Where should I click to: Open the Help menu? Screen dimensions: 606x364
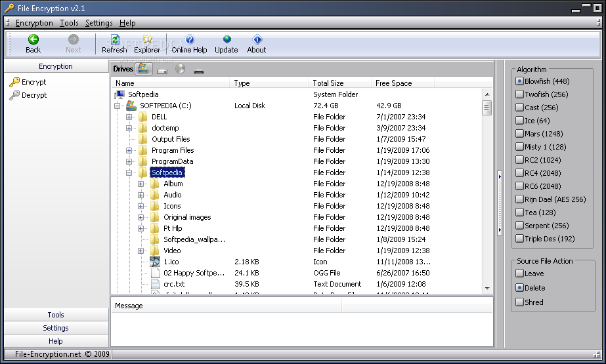[x=127, y=23]
